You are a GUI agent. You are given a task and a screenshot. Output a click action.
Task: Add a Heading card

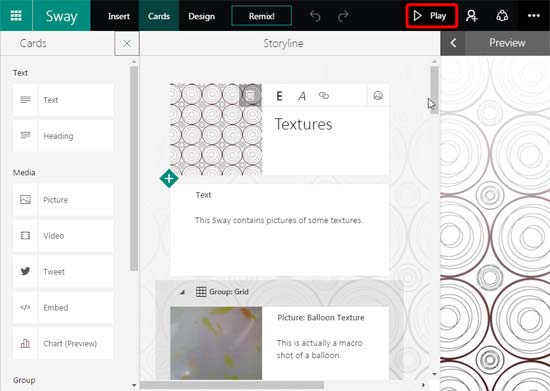click(x=63, y=136)
